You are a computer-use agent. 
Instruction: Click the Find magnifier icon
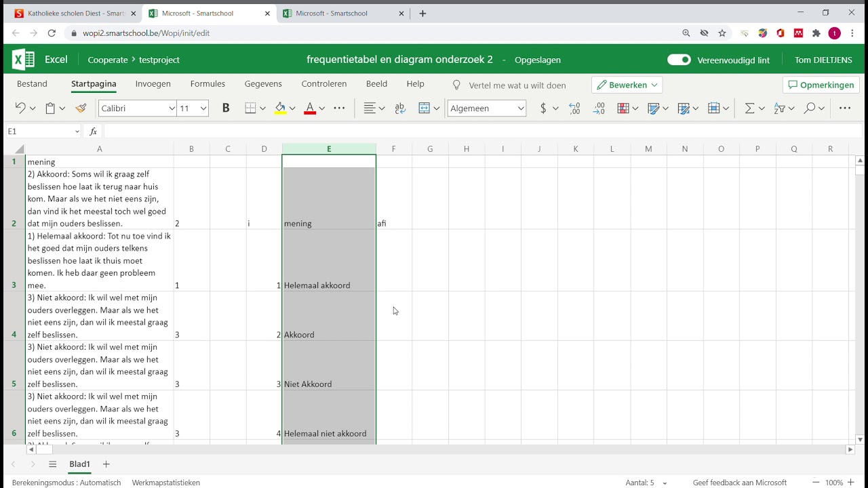[810, 108]
